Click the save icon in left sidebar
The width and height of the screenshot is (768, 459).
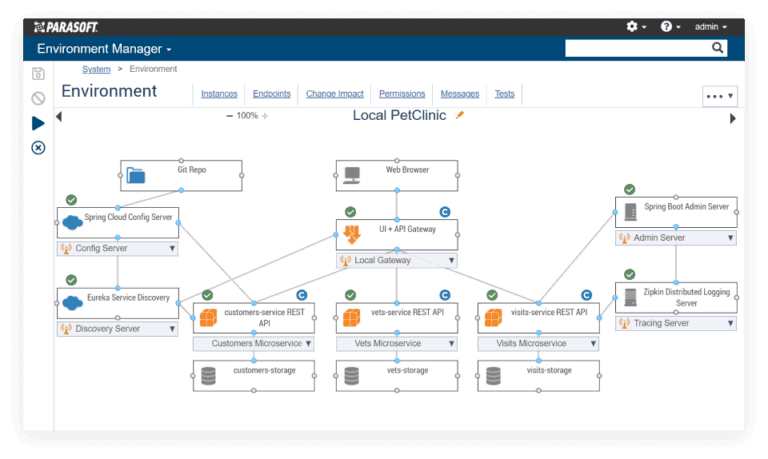click(38, 74)
